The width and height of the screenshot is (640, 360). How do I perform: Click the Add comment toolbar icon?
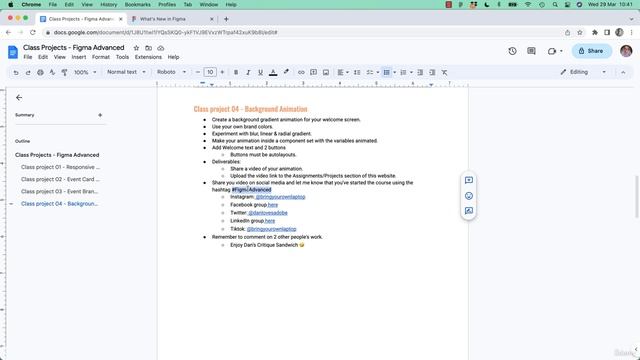pyautogui.click(x=313, y=72)
